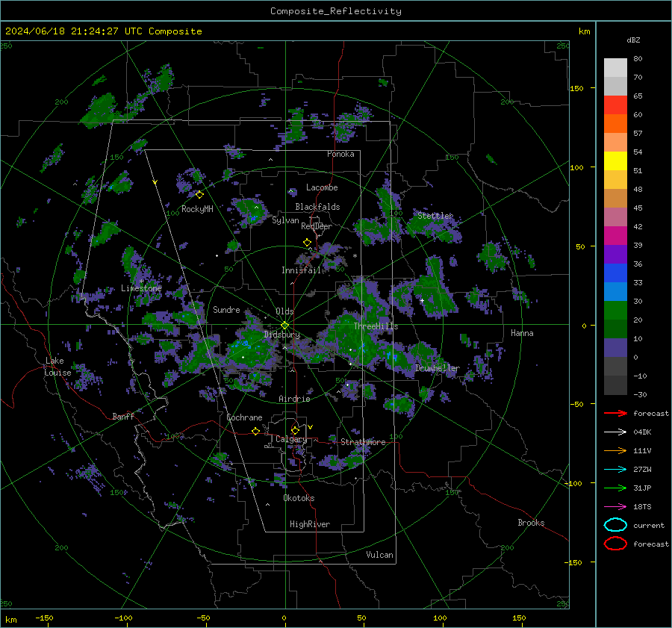
Task: Click the green 31JP arrow legend icon
Action: coord(615,488)
